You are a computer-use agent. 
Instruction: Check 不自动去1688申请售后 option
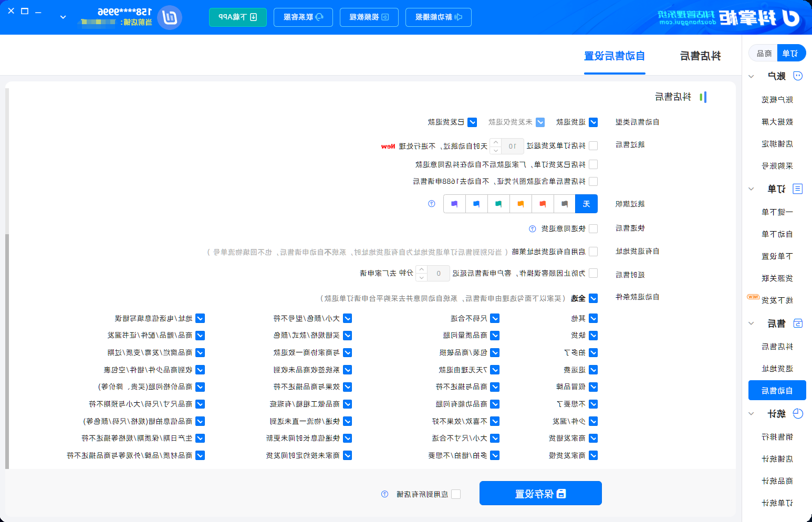tap(594, 181)
